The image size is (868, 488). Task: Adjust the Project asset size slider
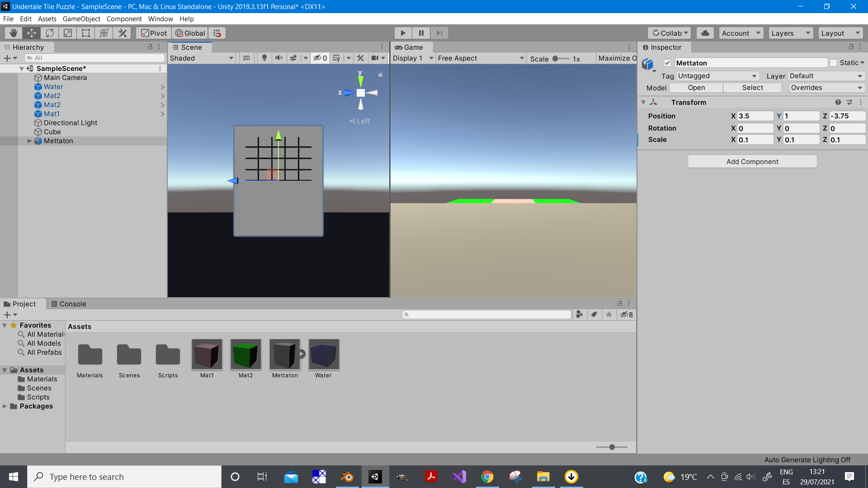612,447
